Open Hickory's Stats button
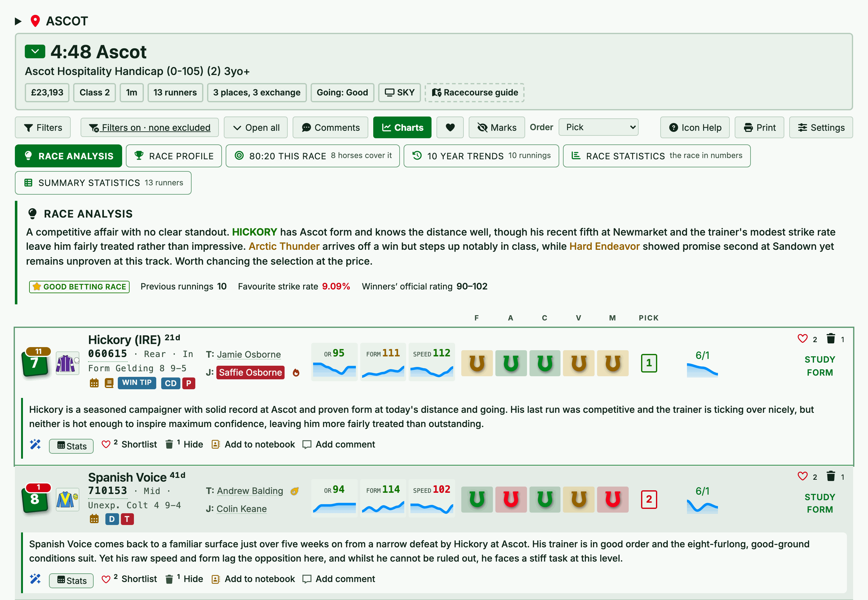This screenshot has height=600, width=868. [x=72, y=446]
